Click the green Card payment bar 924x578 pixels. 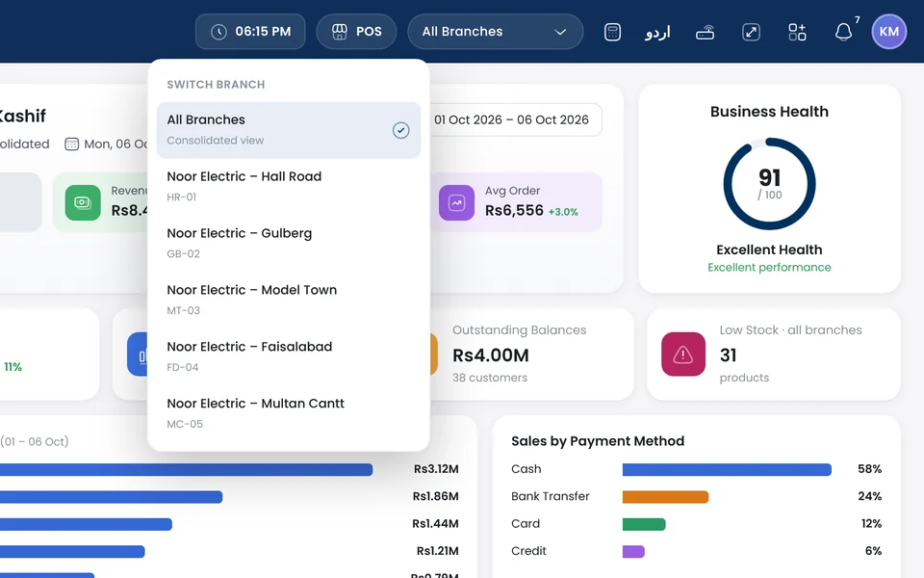[644, 524]
